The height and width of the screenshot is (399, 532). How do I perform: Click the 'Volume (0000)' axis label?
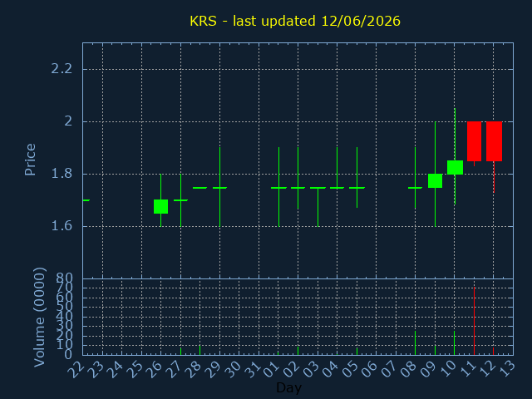click(39, 317)
